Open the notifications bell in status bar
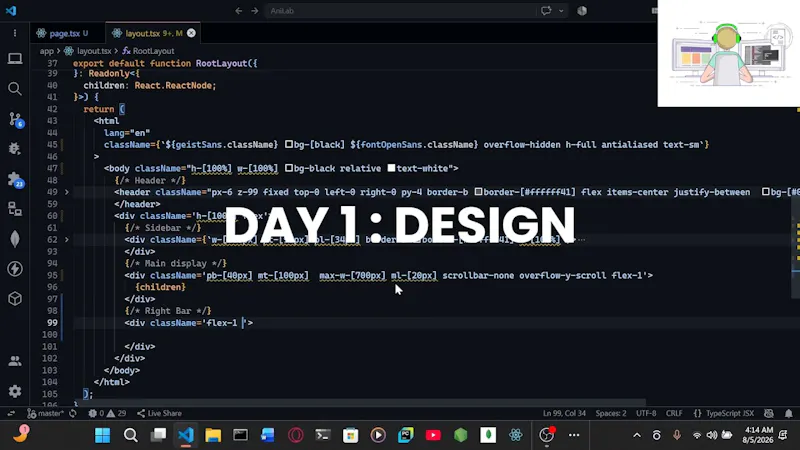The width and height of the screenshot is (800, 450). pos(788,413)
